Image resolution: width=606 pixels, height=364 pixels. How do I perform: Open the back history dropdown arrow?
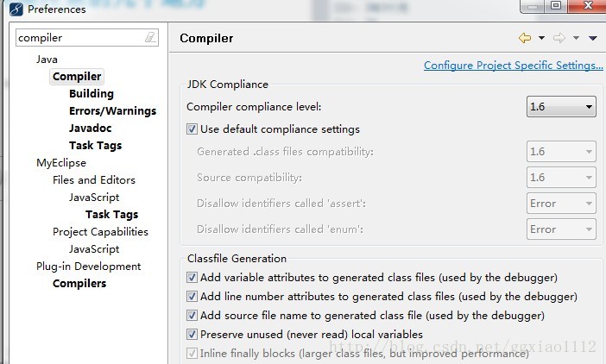[x=541, y=39]
